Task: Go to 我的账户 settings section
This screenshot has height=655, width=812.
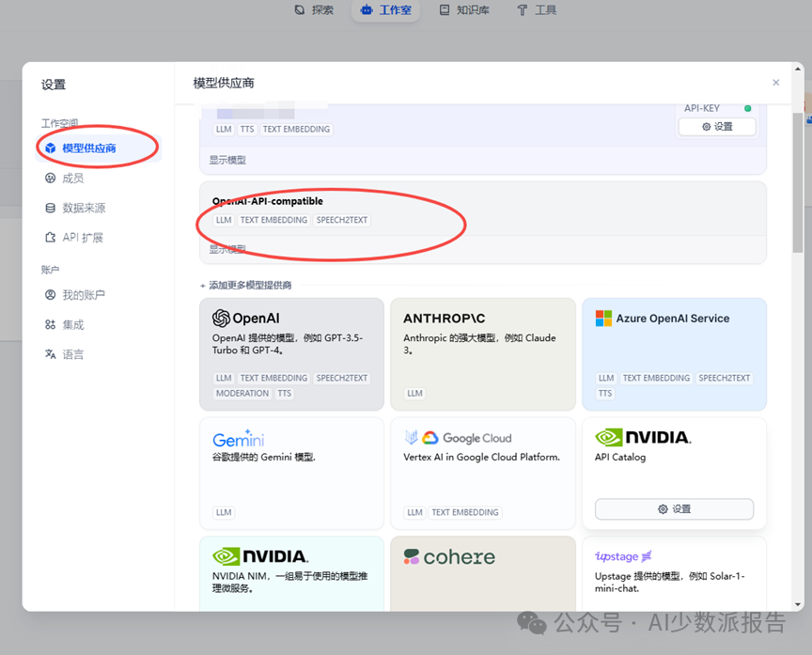Action: pos(99,295)
